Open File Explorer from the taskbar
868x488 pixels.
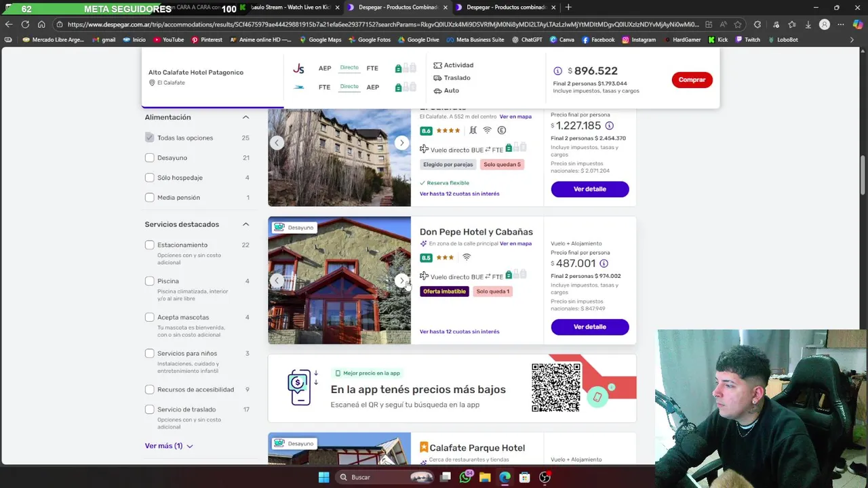pyautogui.click(x=485, y=477)
